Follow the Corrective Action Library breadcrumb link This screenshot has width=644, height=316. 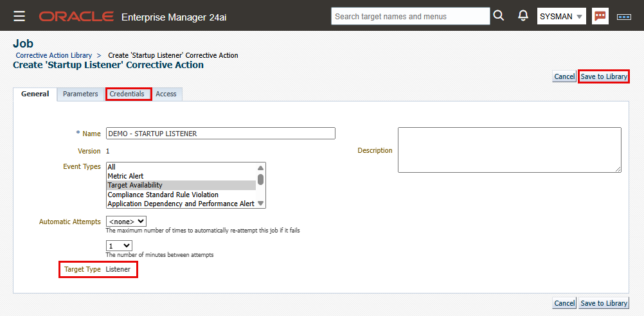point(54,55)
